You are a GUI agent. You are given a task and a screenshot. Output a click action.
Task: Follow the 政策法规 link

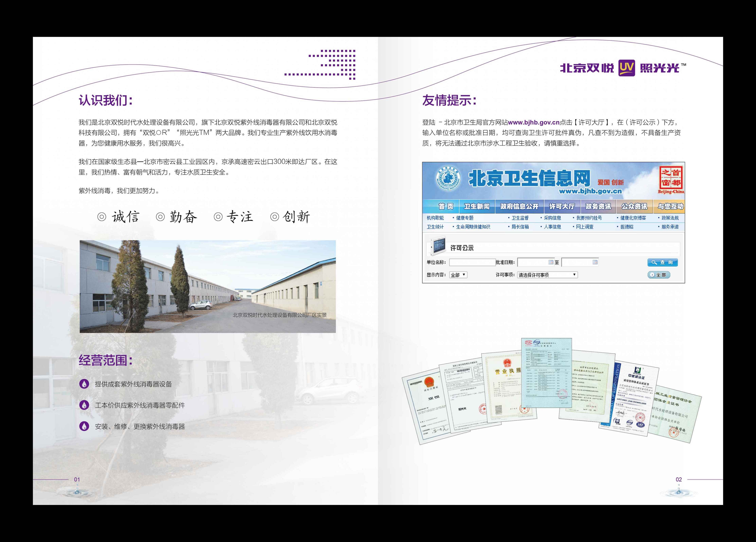click(670, 218)
